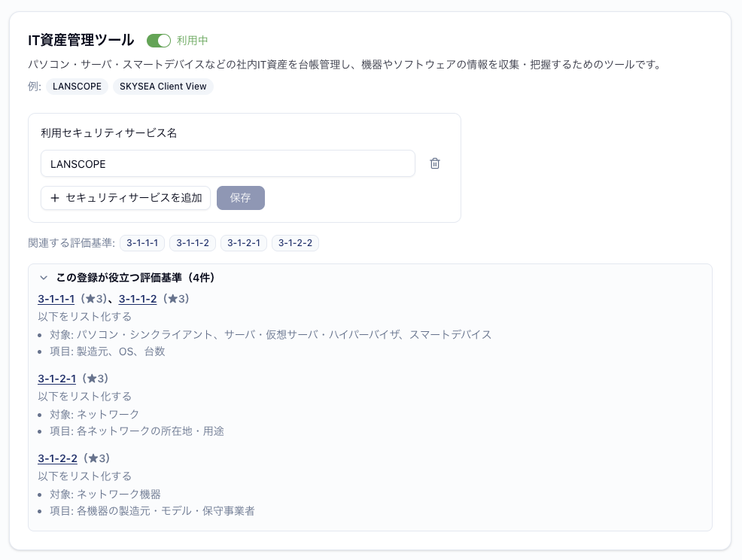742x560 pixels.
Task: Click text 項目: 製造元、OS、台数
Action: [108, 352]
